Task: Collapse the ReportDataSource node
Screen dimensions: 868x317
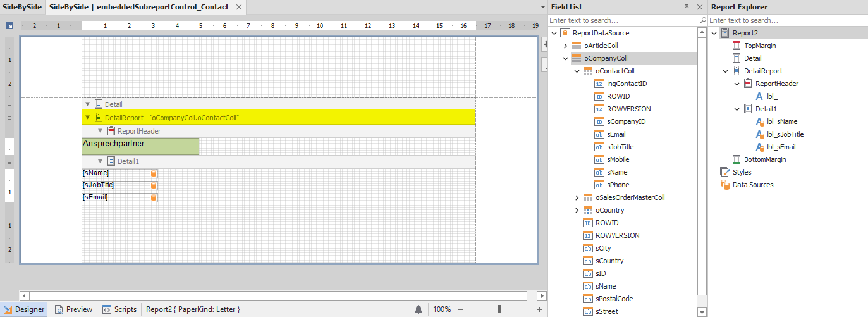Action: click(x=554, y=33)
